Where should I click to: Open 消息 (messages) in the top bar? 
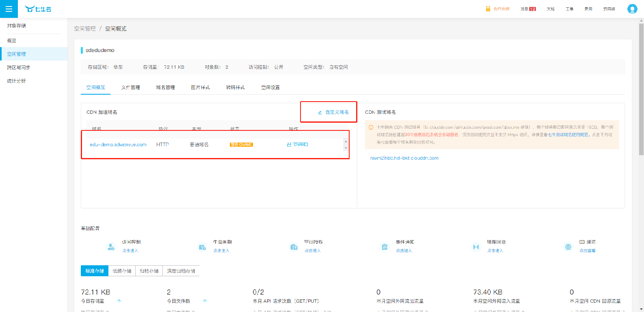pyautogui.click(x=524, y=9)
